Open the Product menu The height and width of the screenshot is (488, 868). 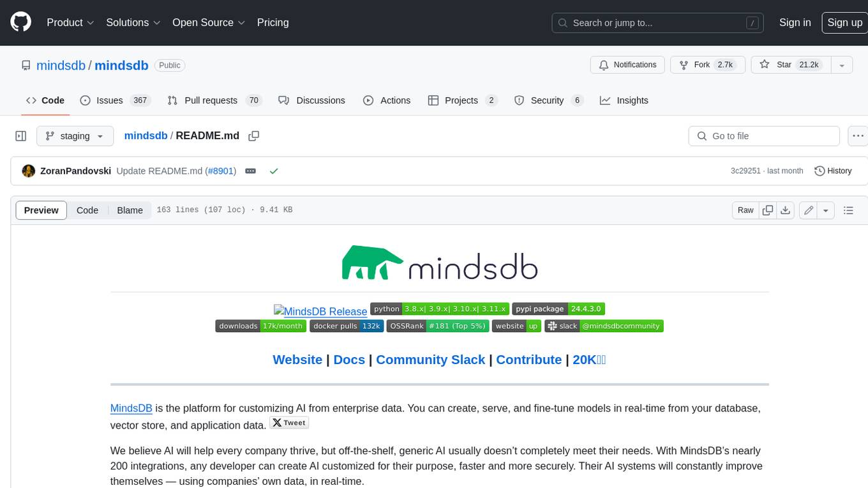70,22
